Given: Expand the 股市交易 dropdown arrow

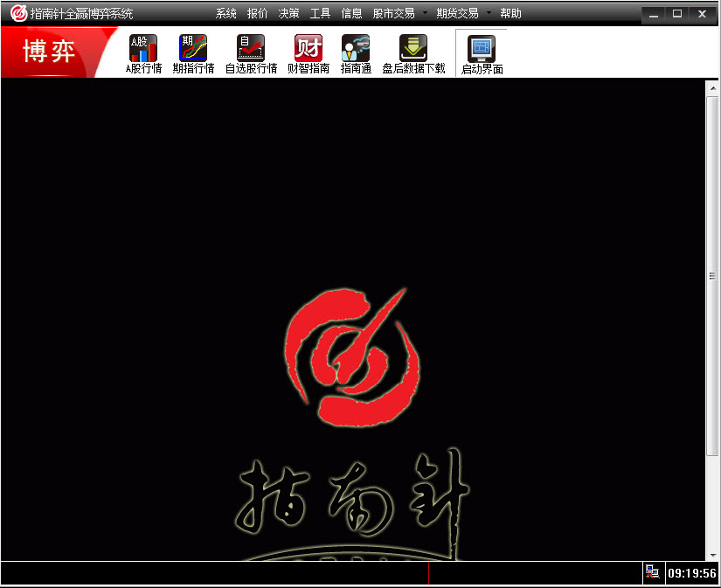Looking at the screenshot, I should pos(425,13).
